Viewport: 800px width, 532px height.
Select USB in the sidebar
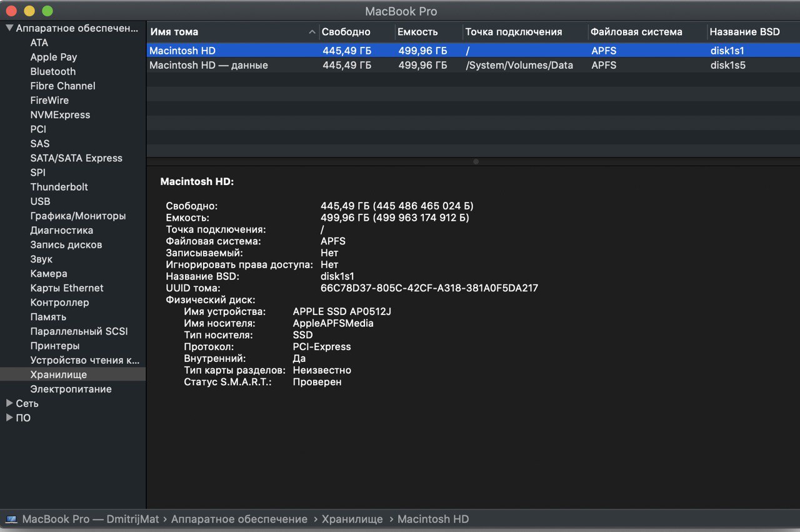coord(40,201)
